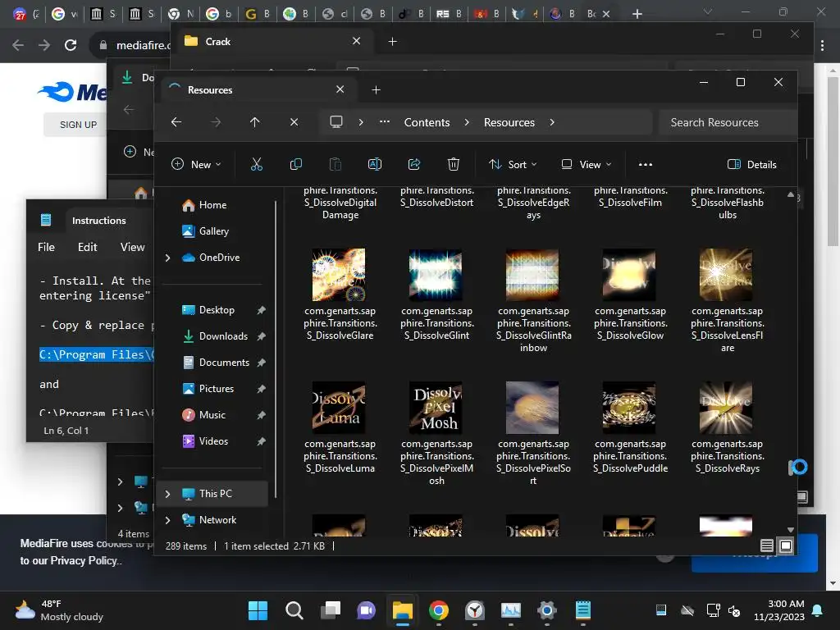Click the Share icon in toolbar
Screen dimensions: 840x630
pyautogui.click(x=414, y=164)
